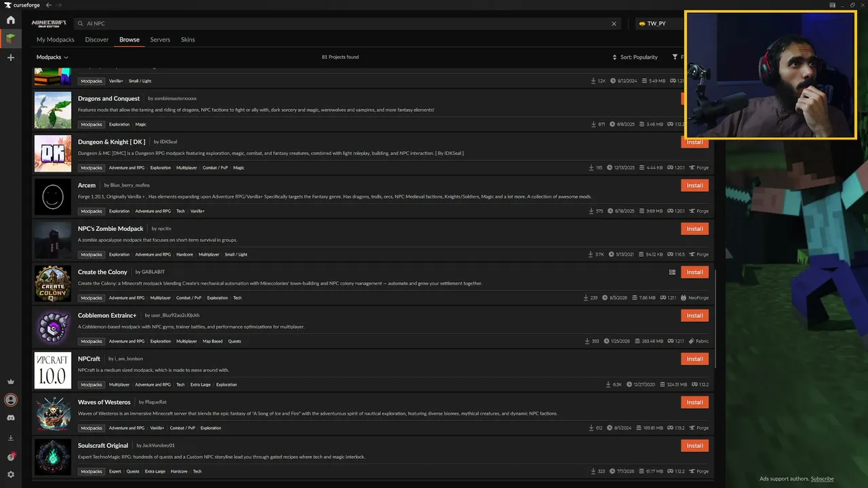
Task: Click the Subscribe link
Action: (822, 479)
